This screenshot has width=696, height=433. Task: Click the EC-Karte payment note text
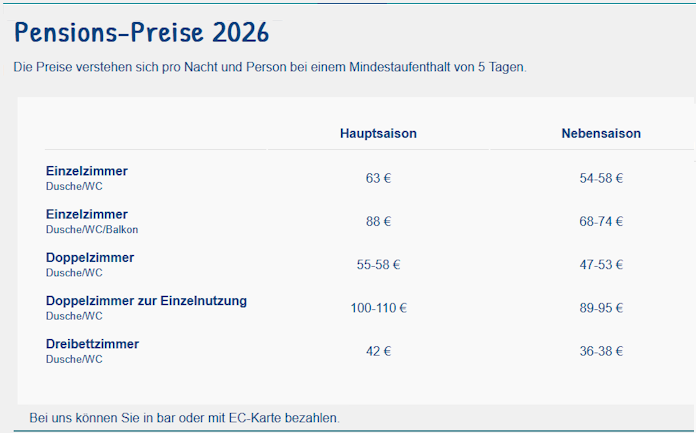185,417
